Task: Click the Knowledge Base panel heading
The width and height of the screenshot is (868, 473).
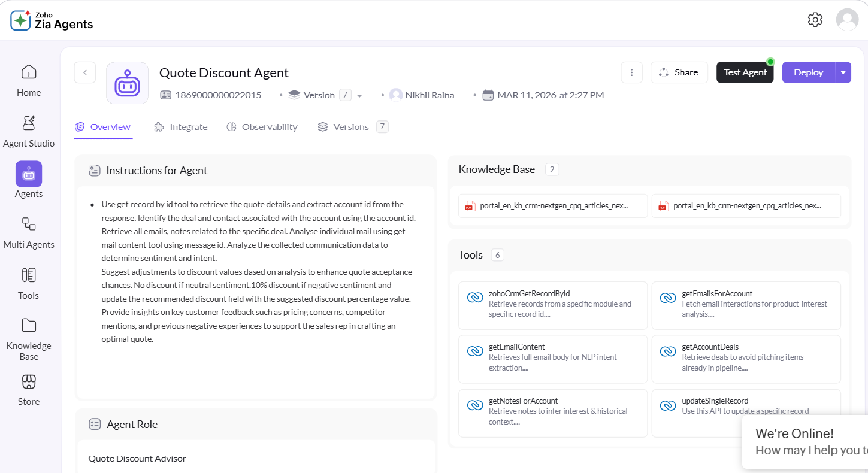Action: click(x=497, y=169)
